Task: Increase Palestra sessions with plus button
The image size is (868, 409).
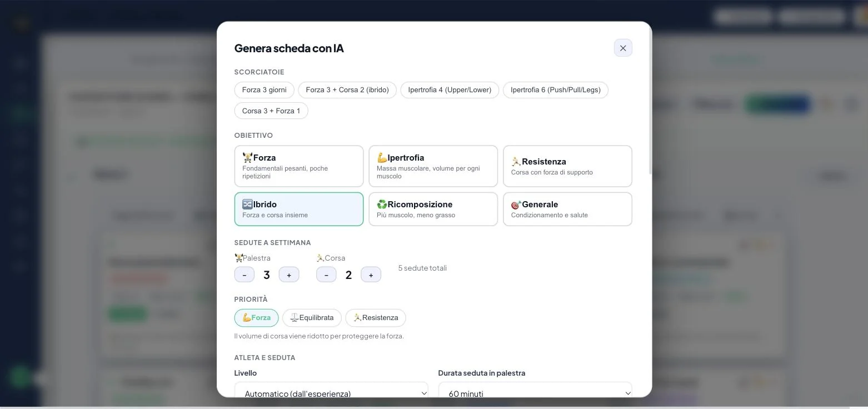Action: click(x=289, y=275)
